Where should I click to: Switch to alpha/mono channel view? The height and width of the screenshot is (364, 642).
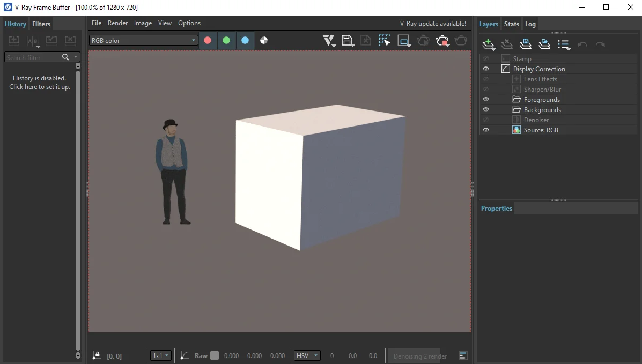(x=264, y=40)
